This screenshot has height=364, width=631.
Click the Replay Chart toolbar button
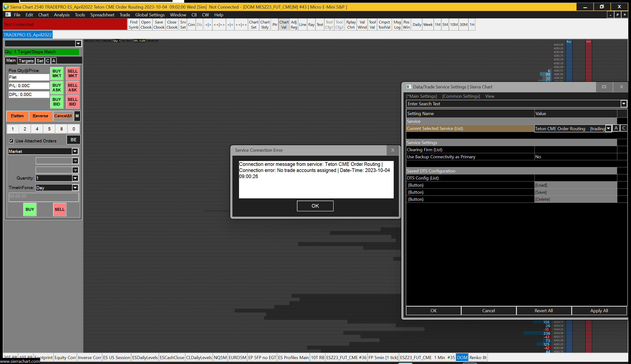click(x=351, y=24)
